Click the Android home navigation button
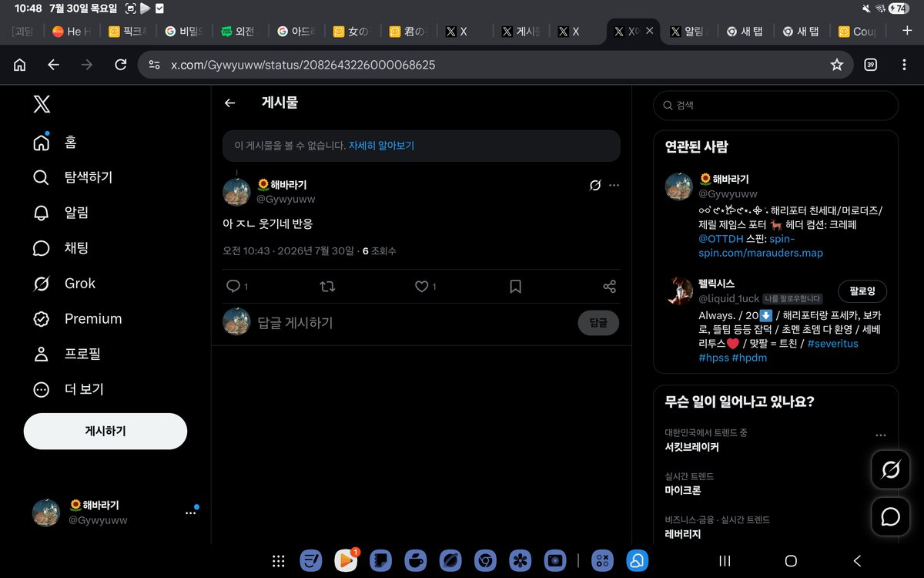Screen dimensions: 924x578 click(791, 561)
